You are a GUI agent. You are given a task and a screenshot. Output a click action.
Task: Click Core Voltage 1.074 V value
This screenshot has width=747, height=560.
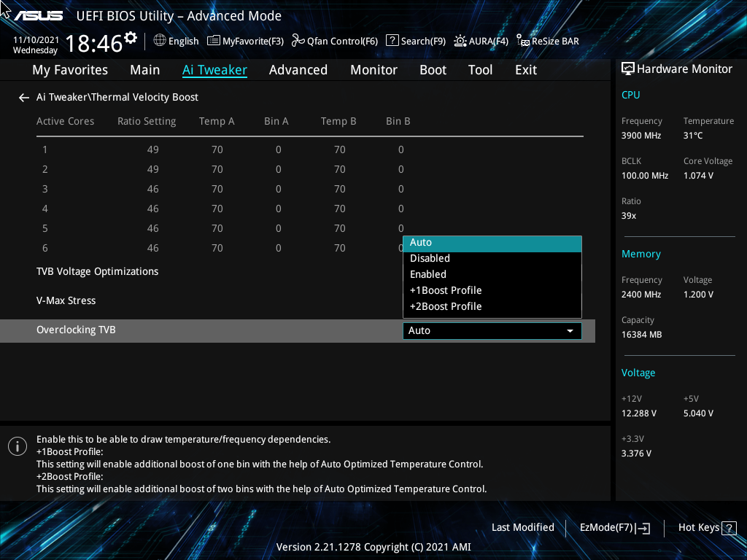(698, 176)
